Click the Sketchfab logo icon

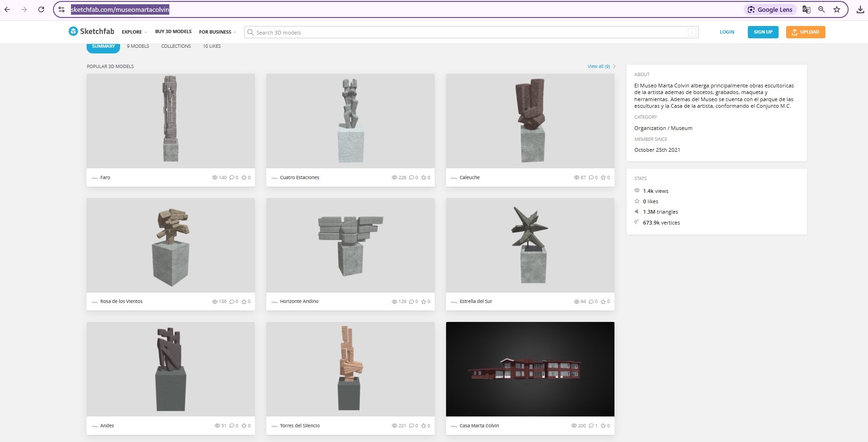[73, 31]
